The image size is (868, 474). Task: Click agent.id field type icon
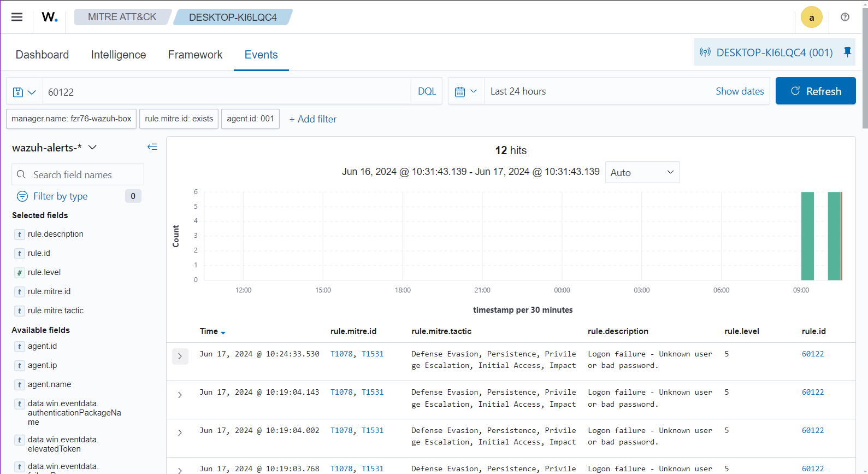click(20, 347)
